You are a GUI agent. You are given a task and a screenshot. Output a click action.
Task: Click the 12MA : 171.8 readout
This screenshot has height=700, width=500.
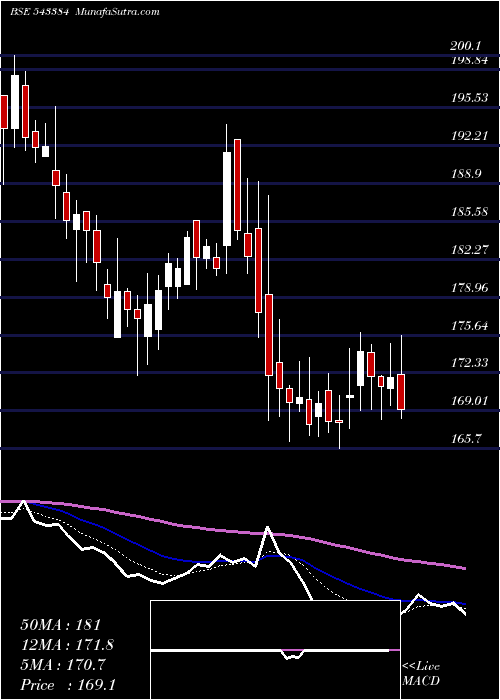pos(67,645)
